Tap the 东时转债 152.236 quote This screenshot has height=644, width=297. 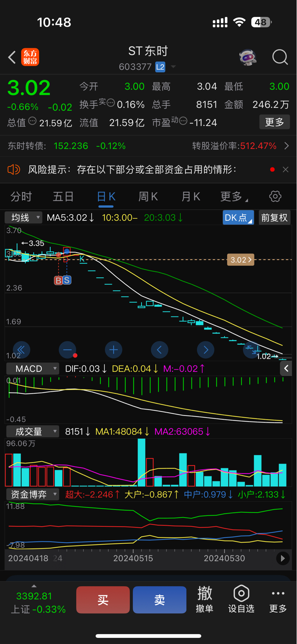click(67, 146)
